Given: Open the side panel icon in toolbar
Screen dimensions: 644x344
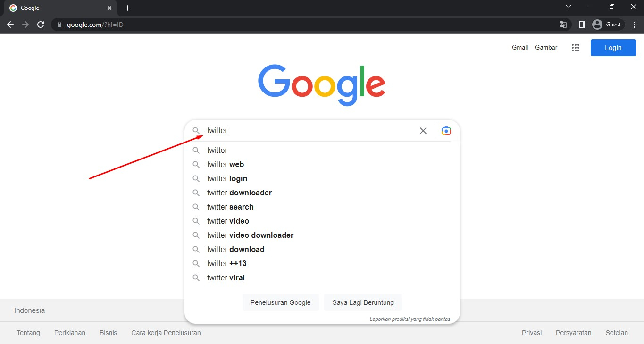Looking at the screenshot, I should click(x=582, y=25).
